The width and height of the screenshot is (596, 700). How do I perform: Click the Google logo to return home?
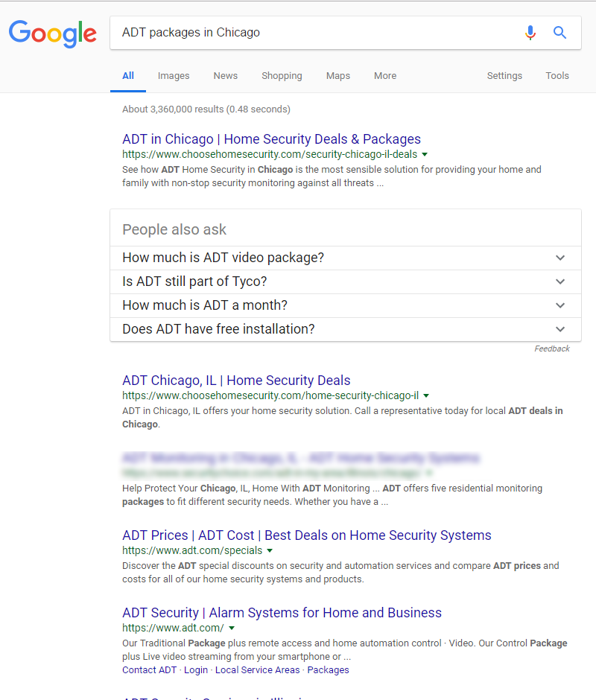click(52, 34)
